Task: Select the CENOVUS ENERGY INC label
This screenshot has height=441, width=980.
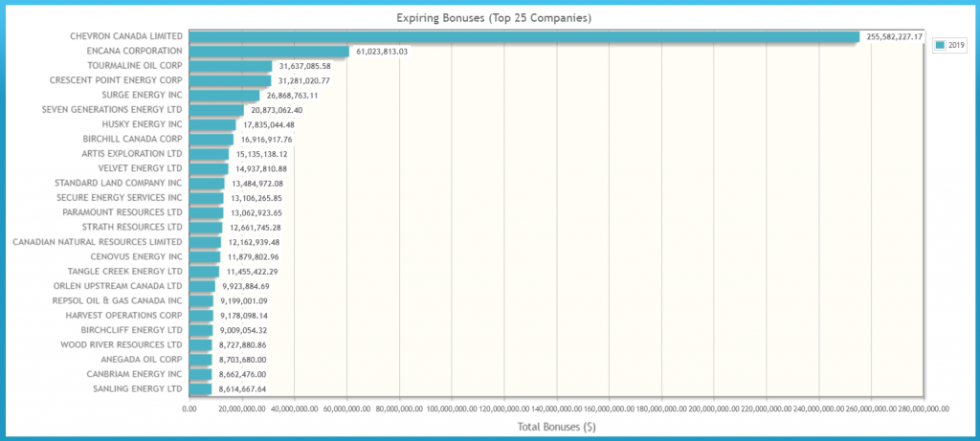Action: coord(136,256)
